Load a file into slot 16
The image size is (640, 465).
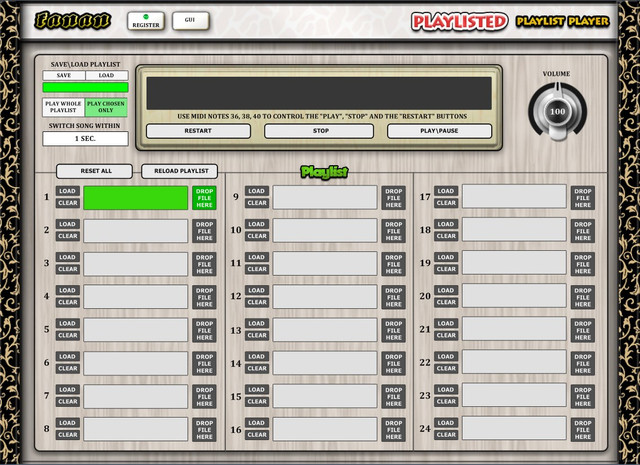257,423
